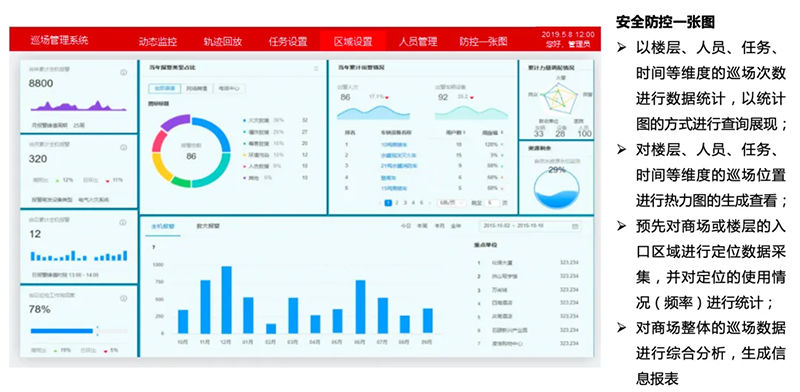This screenshot has height=392, width=800.
Task: Switch to the inactive second tab above bar chart
Action: tap(208, 226)
